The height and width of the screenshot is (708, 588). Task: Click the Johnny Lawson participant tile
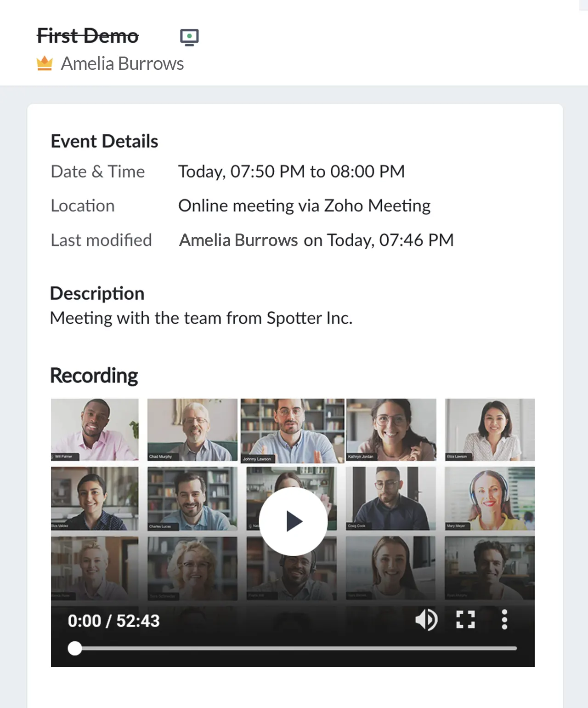point(292,430)
